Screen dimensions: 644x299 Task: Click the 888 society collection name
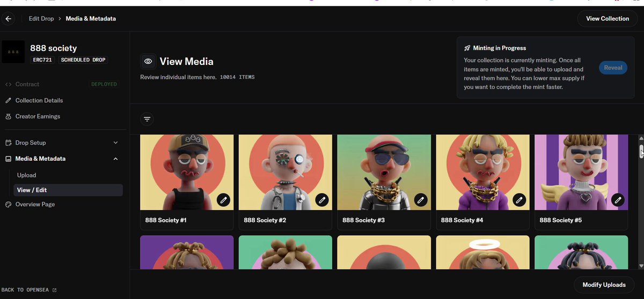click(x=54, y=48)
